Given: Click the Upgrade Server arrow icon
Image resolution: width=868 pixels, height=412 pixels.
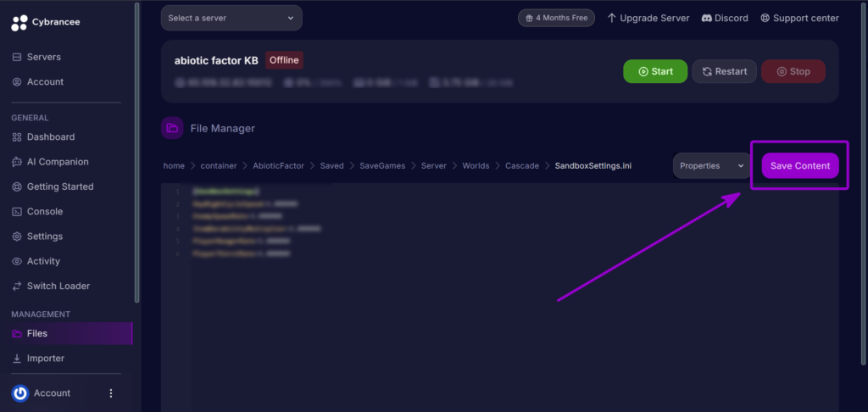Looking at the screenshot, I should click(612, 19).
